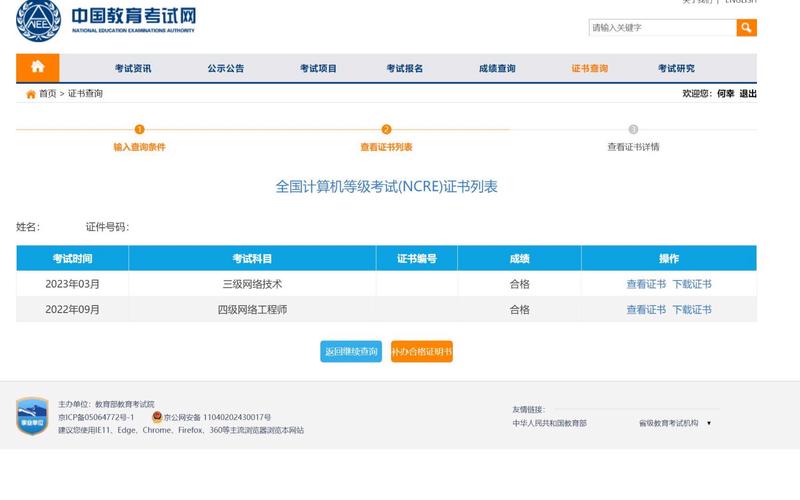Viewport: 800px width, 500px height.
Task: Open the 公示公告 menu
Action: (x=226, y=68)
